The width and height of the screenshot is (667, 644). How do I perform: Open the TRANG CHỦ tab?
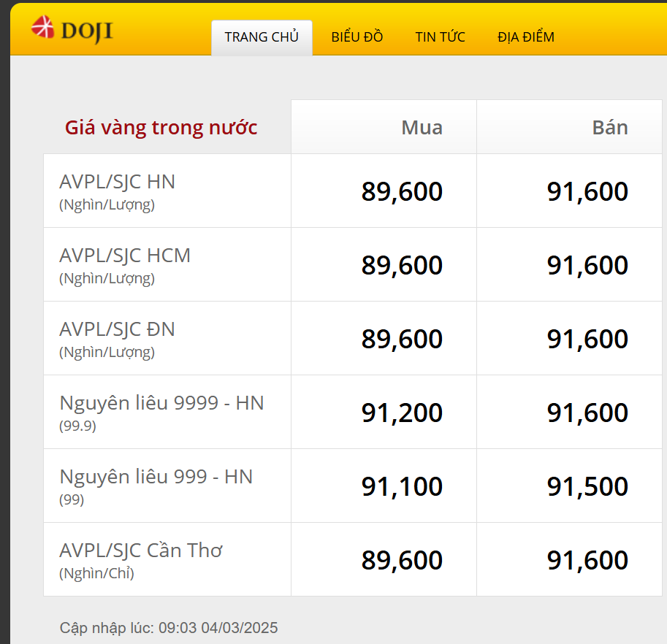point(262,37)
